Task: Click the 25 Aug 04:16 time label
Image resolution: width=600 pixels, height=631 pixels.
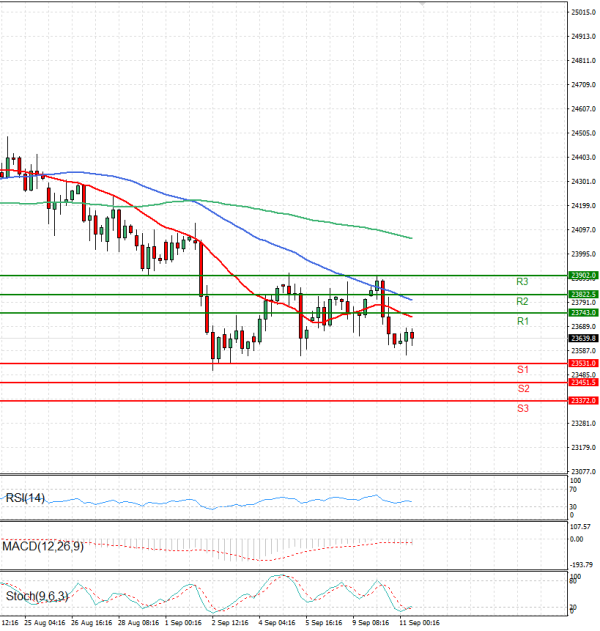Action: pyautogui.click(x=45, y=623)
